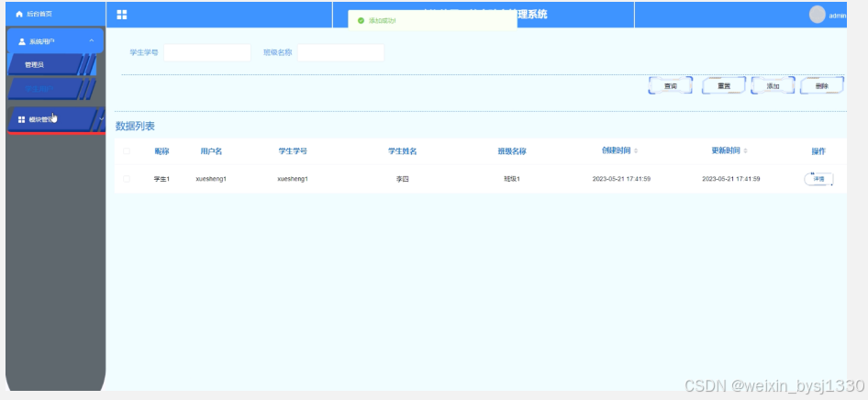
Task: Click the 添加成功 toast message text
Action: click(x=383, y=20)
